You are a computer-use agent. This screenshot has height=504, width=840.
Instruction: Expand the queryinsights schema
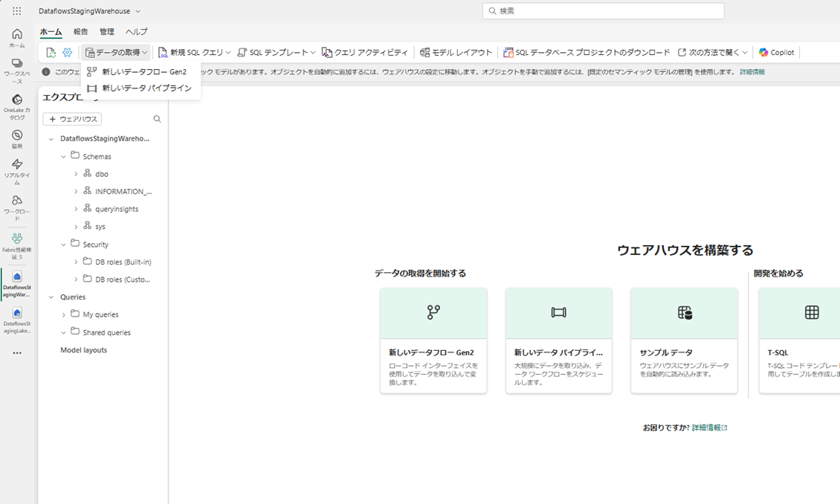click(x=76, y=209)
